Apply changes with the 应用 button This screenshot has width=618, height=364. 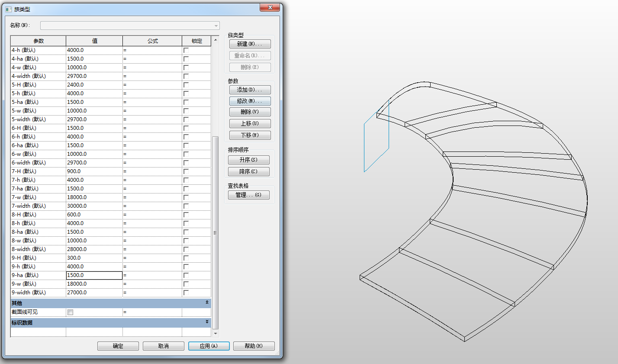(209, 346)
